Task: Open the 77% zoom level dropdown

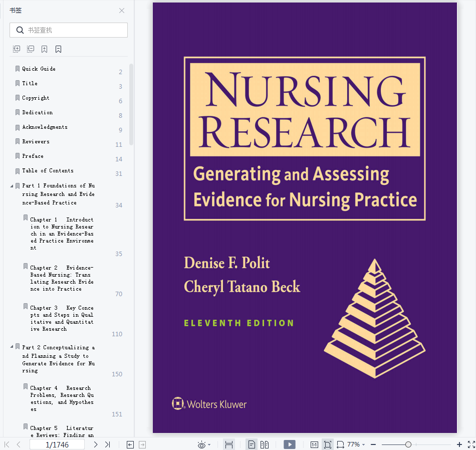Action: point(356,444)
